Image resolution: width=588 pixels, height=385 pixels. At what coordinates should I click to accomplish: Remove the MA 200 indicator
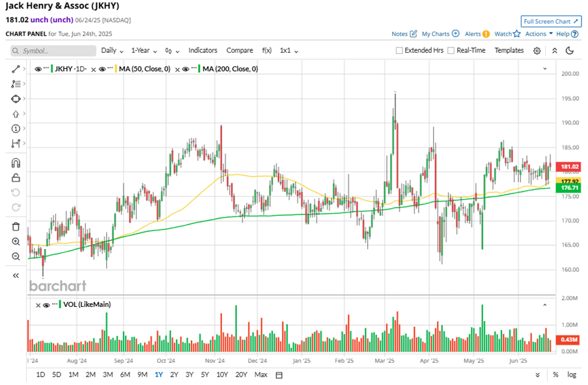click(177, 70)
